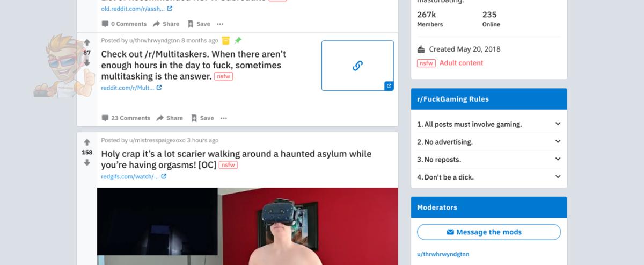Save the Multitaskers post
The image size is (644, 265).
point(202,118)
